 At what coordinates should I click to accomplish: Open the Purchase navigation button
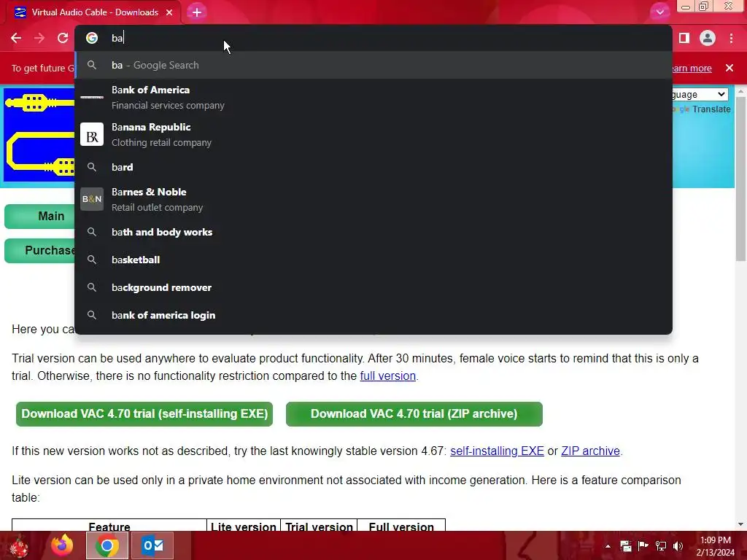[x=40, y=251]
